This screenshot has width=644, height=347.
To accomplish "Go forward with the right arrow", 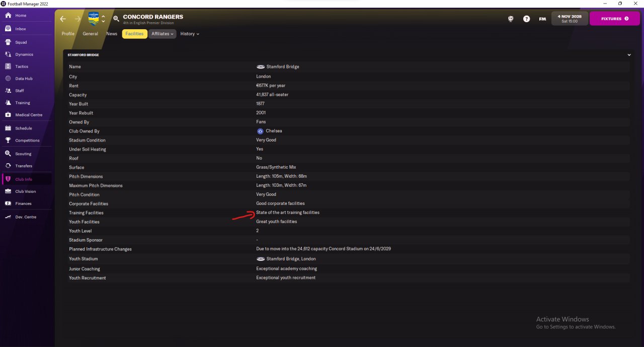I will [x=77, y=19].
